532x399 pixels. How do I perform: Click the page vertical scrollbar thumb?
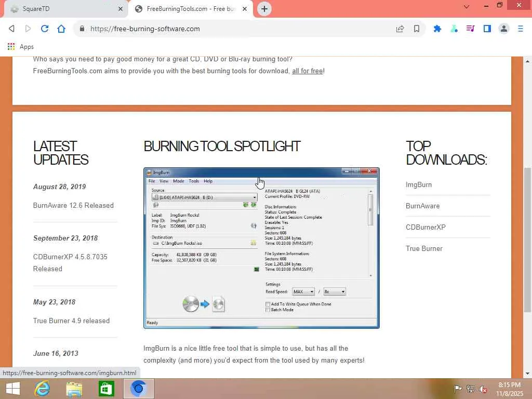coord(527,240)
